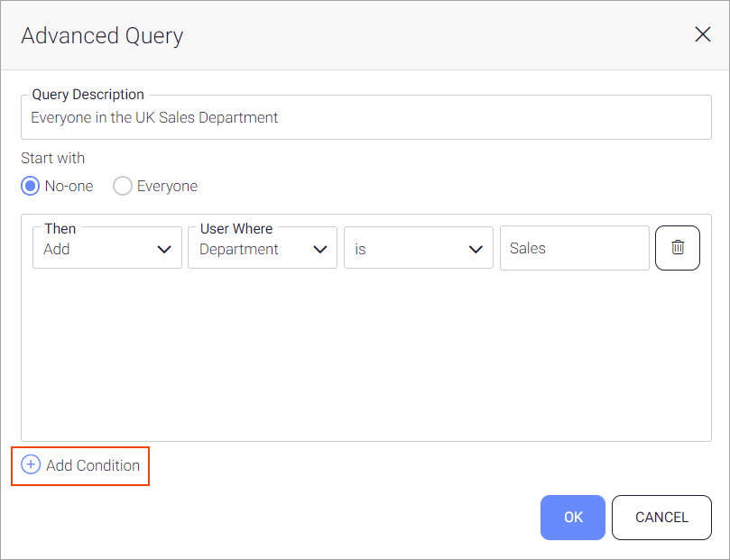The height and width of the screenshot is (560, 730).
Task: Click the chevron arrow in the "is" field
Action: 476,250
